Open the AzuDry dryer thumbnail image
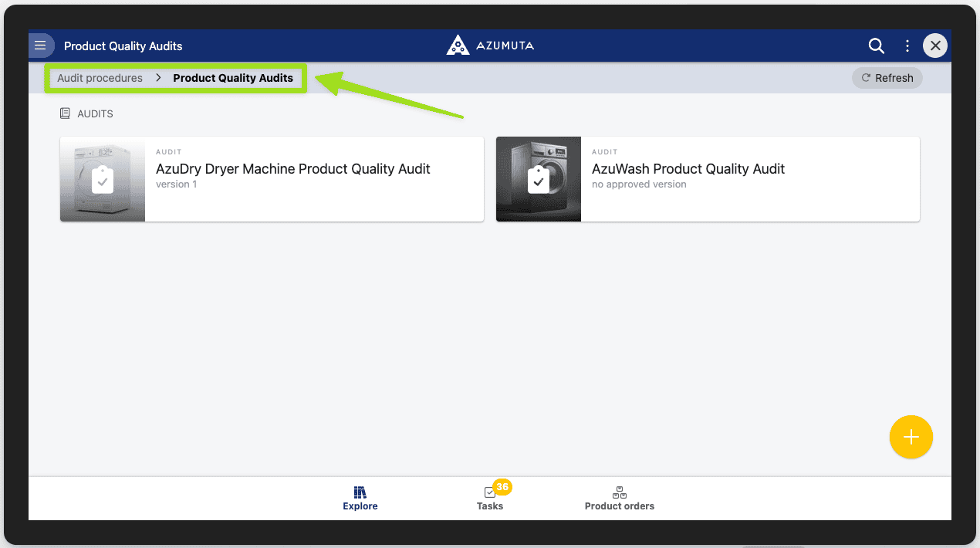The width and height of the screenshot is (980, 548). point(103,179)
